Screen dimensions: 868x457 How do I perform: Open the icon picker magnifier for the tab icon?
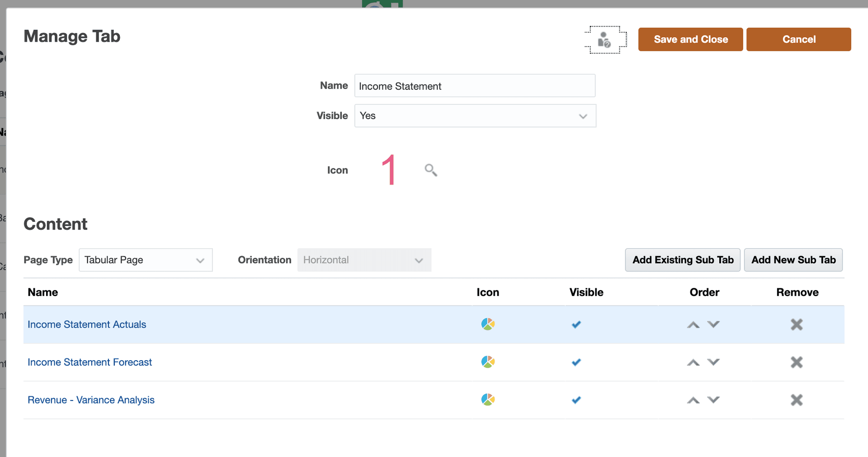click(430, 170)
